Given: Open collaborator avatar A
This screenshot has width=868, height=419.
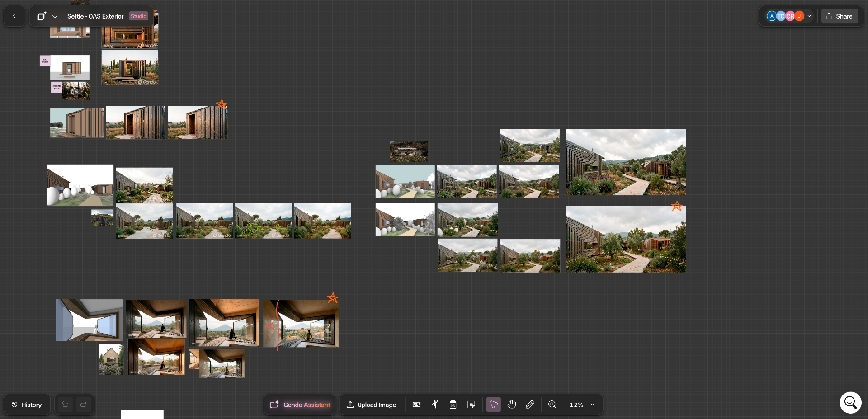Looking at the screenshot, I should point(772,16).
